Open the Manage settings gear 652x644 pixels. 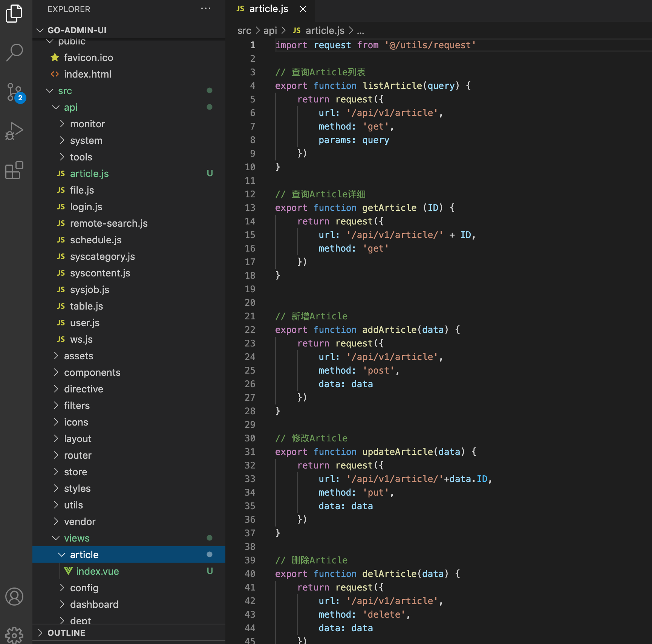pyautogui.click(x=14, y=635)
